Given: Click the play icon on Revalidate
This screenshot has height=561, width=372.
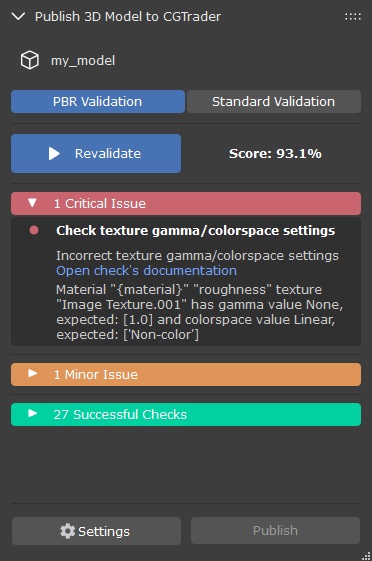Looking at the screenshot, I should [54, 153].
